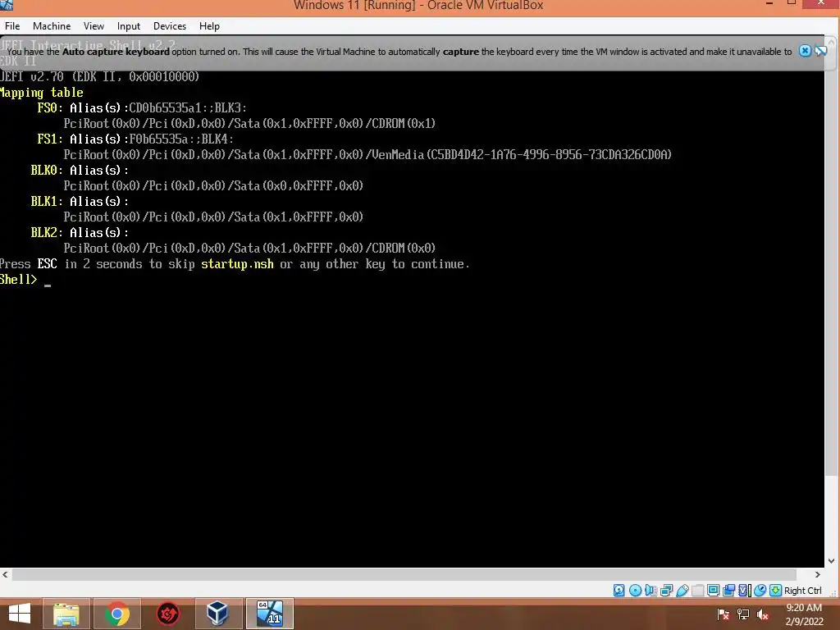Select the Windows 11 VM taskbar button
Image resolution: width=840 pixels, height=630 pixels.
click(269, 614)
